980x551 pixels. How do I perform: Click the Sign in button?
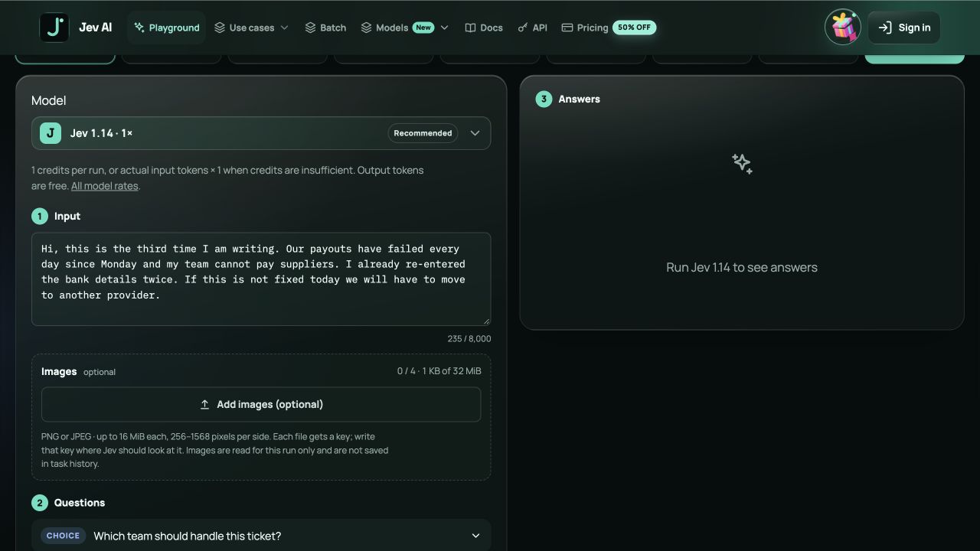pos(903,28)
